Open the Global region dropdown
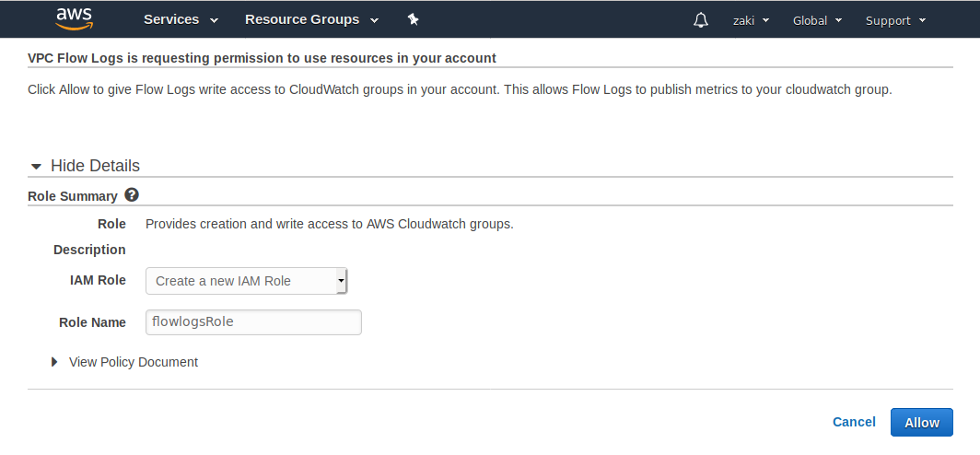The height and width of the screenshot is (455, 980). point(817,20)
